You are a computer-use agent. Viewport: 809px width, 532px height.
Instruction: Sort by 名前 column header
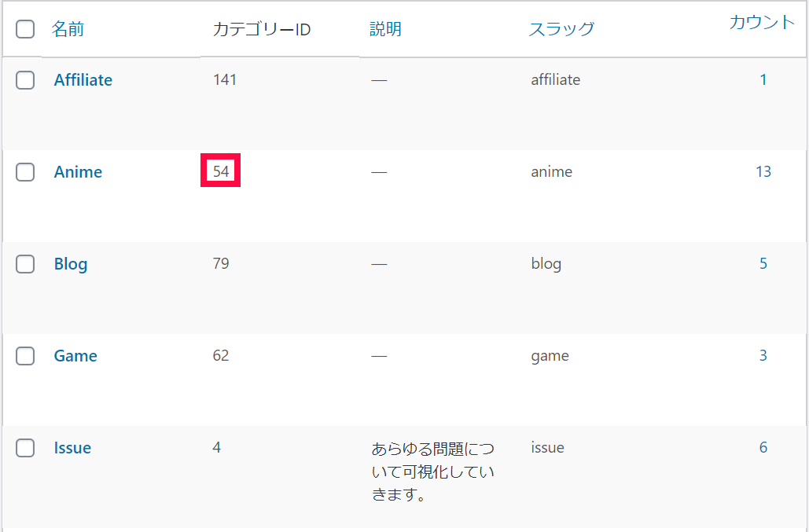(x=68, y=30)
